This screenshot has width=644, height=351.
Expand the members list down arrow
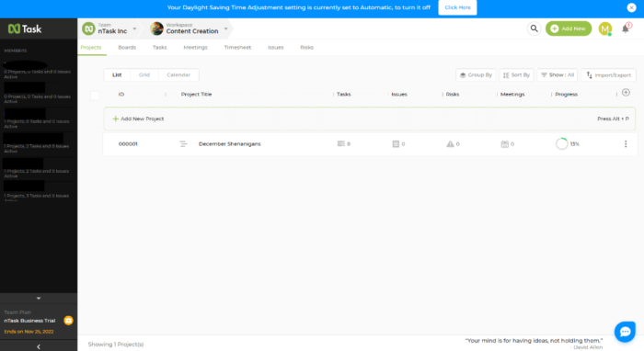tap(39, 299)
